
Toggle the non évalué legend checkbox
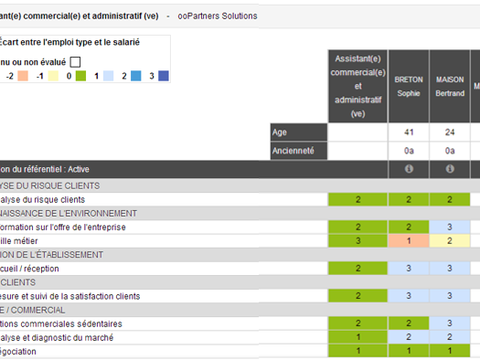point(75,62)
